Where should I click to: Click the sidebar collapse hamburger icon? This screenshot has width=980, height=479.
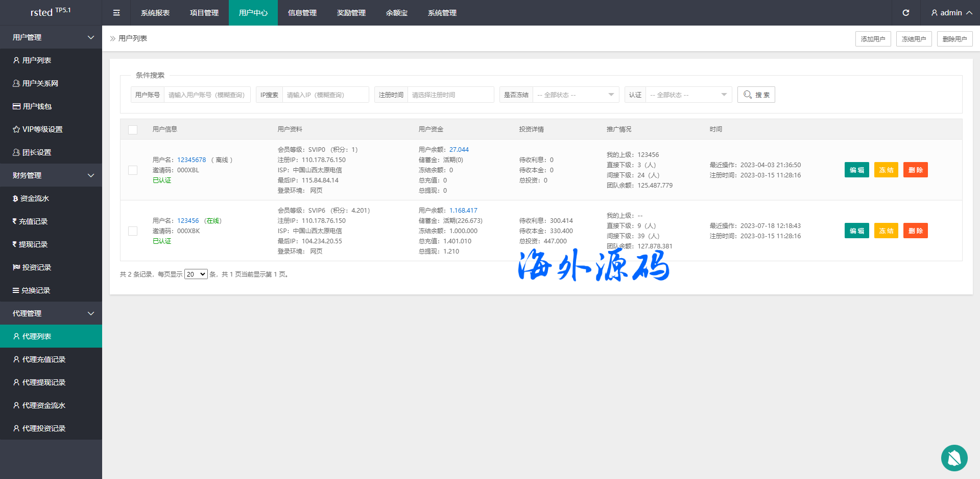tap(116, 13)
